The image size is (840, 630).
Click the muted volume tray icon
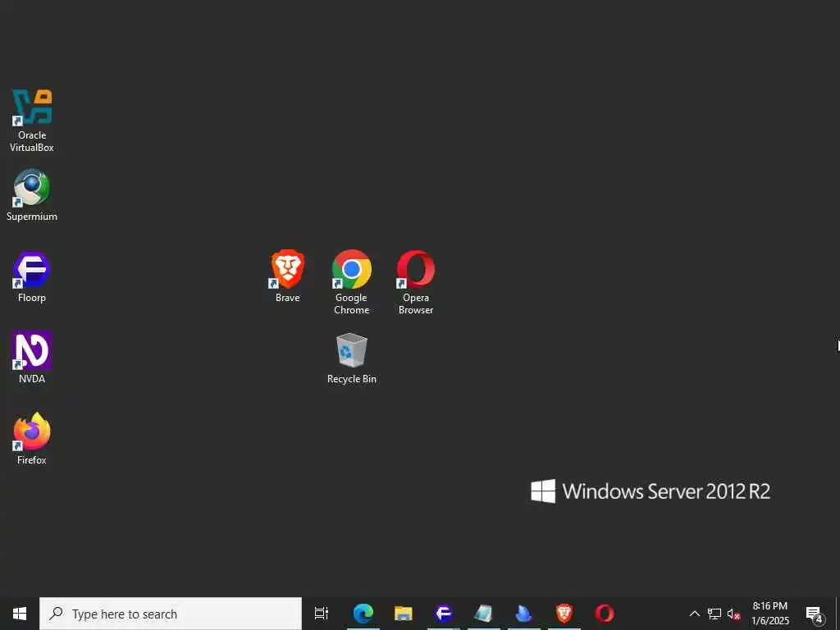733,614
